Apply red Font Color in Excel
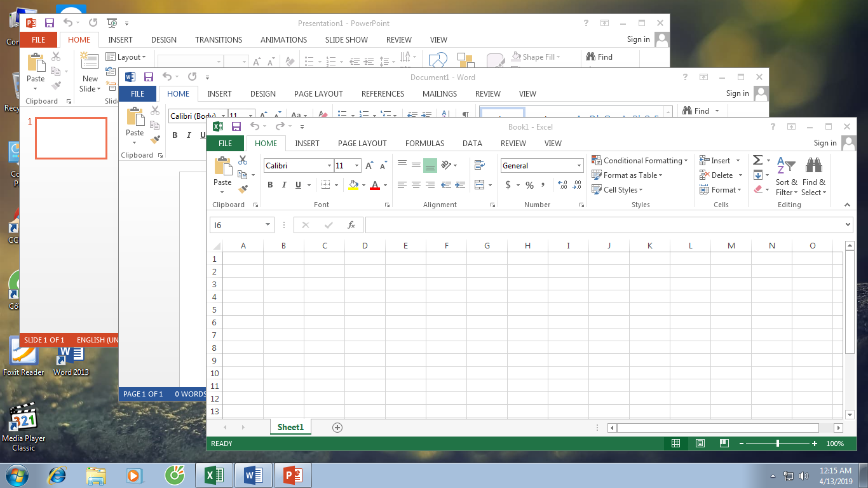The image size is (868, 488). tap(375, 185)
